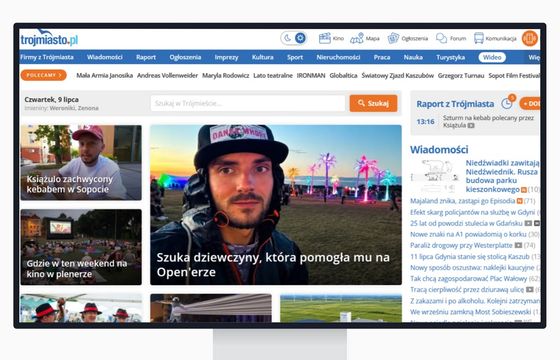This screenshot has height=360, width=560.
Task: Open the Grzegorz Turnau link
Action: [x=461, y=75]
